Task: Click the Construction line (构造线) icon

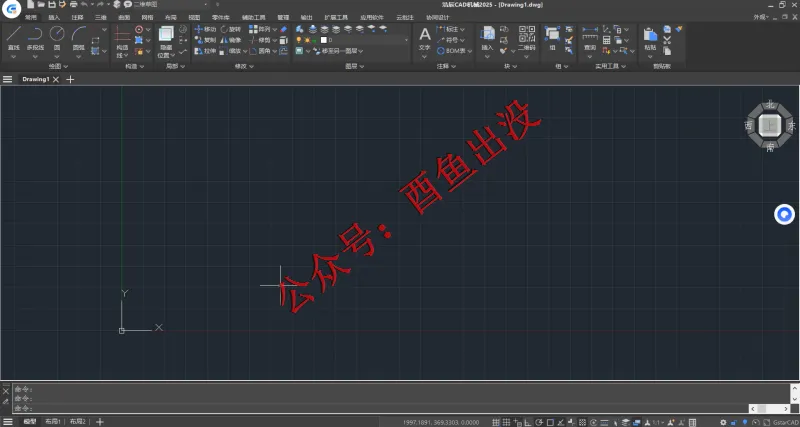Action: pos(122,34)
